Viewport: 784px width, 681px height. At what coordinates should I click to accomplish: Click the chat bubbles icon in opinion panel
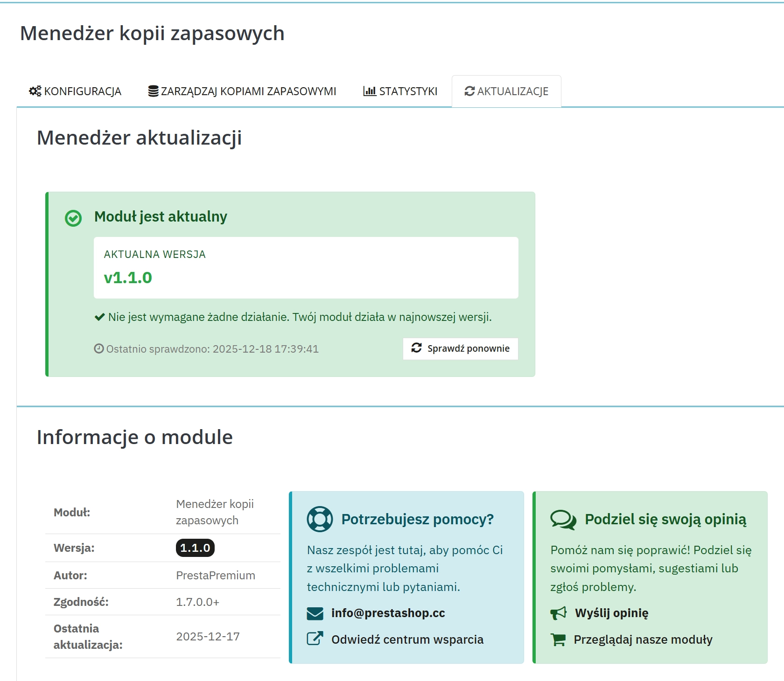563,519
